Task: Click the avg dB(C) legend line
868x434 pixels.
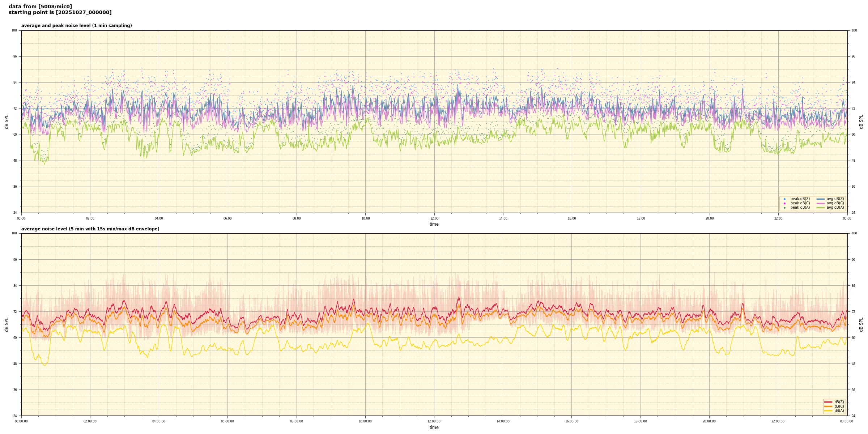Action: pos(821,203)
